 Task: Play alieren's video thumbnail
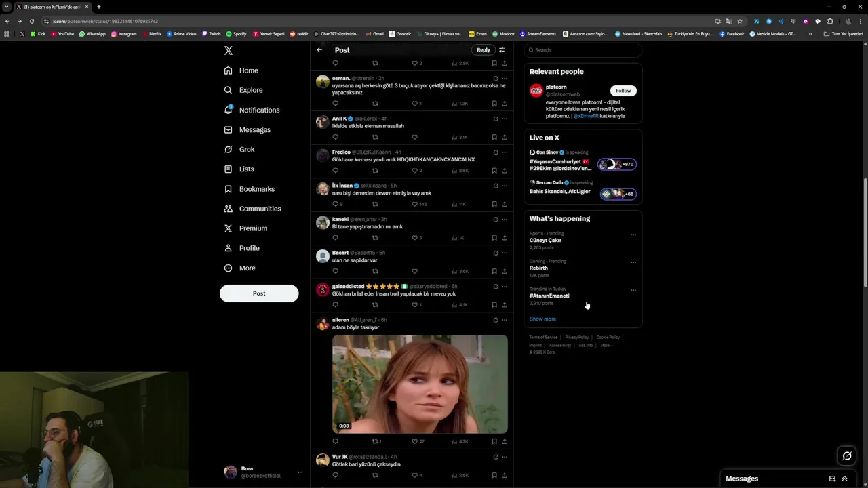(x=420, y=384)
